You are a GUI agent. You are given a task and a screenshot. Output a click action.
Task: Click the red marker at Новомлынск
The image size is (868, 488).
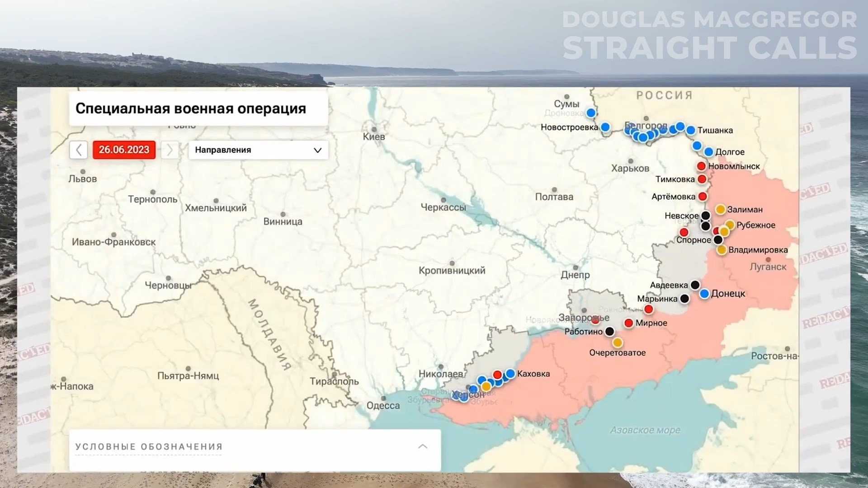coord(701,166)
